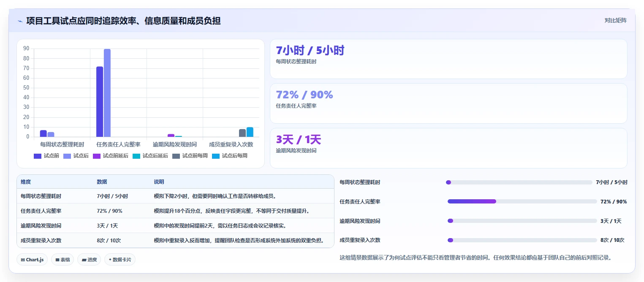Click the gray 8 bar for 成员重复录入次数

pos(242,133)
